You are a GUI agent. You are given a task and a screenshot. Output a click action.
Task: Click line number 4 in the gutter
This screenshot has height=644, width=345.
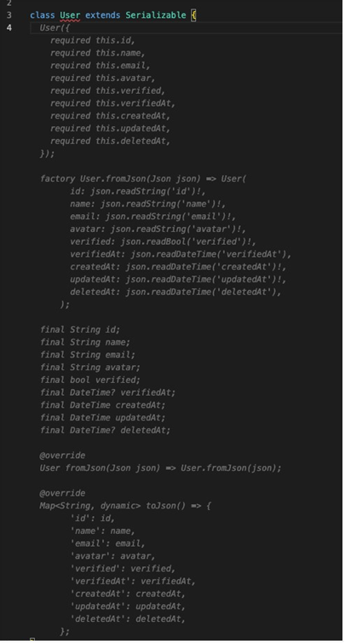(x=9, y=28)
